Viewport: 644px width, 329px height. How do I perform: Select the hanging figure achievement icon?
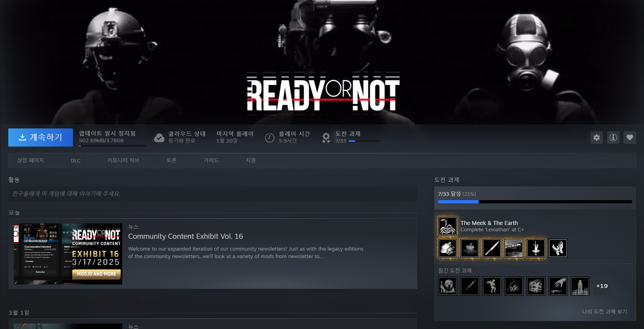[x=536, y=248]
